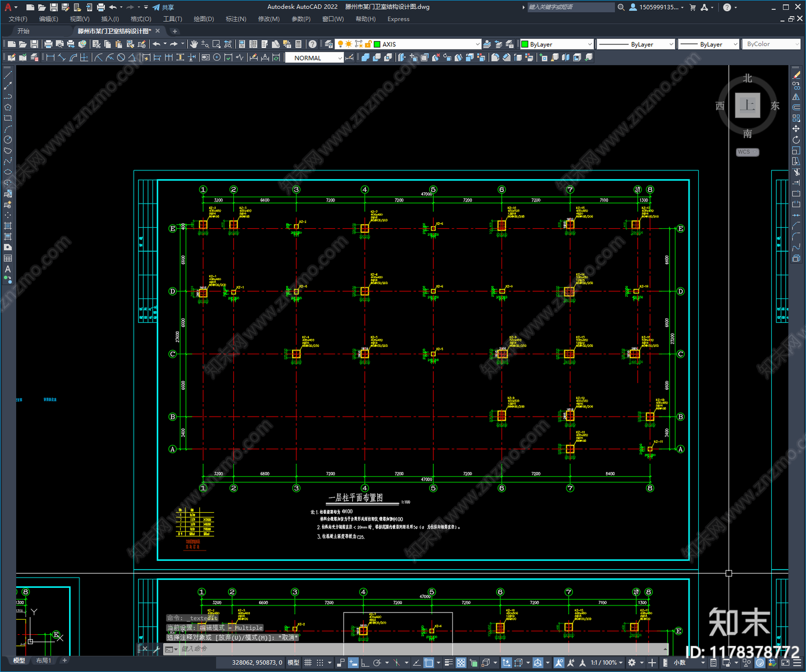Click the Multiline Text 'A' tool
This screenshot has height=672, width=806.
point(8,269)
